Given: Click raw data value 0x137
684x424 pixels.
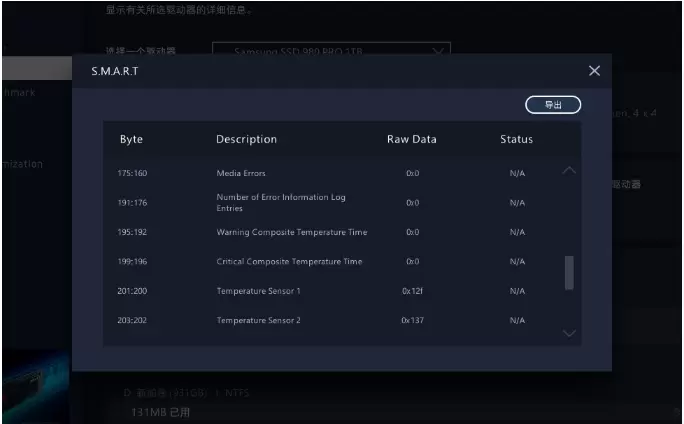Looking at the screenshot, I should [x=412, y=321].
